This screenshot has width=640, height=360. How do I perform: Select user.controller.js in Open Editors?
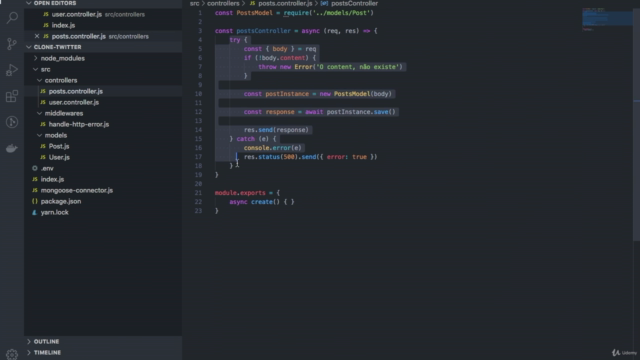103,14
